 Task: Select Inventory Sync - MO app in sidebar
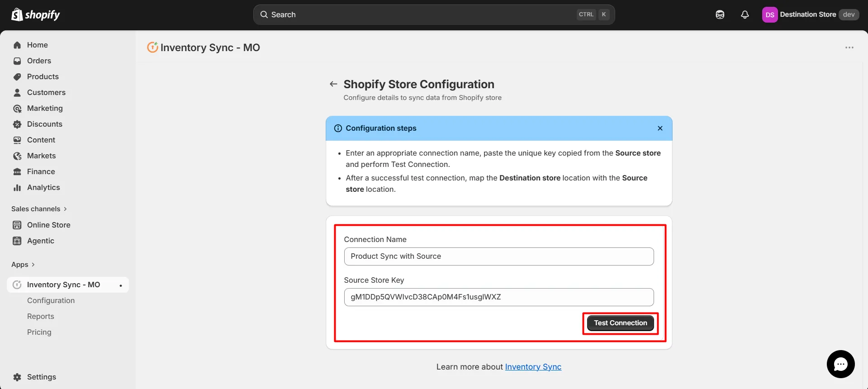pos(68,285)
